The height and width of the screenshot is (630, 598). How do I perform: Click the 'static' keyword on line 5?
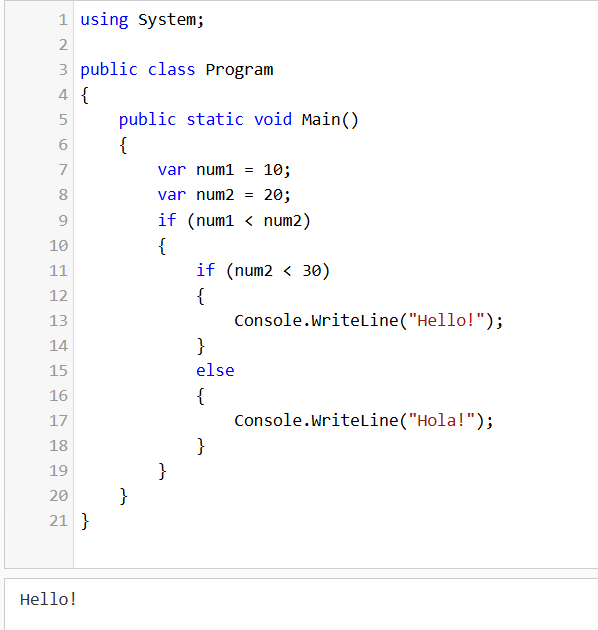[x=215, y=120]
